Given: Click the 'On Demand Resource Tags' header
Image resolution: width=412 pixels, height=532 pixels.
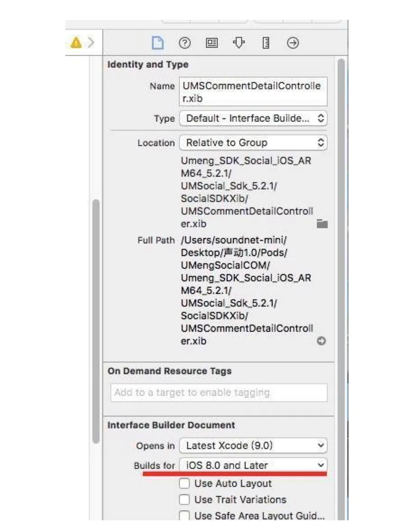Looking at the screenshot, I should 169,371.
